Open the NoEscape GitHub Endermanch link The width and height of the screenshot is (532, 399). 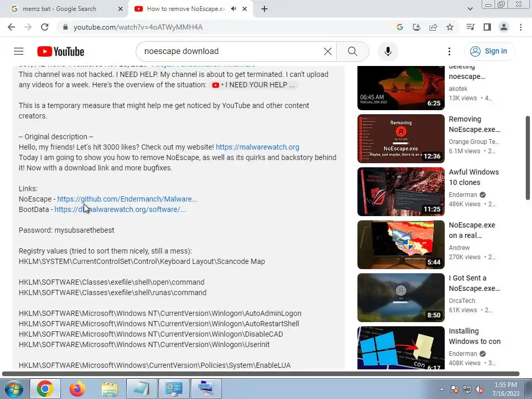pos(127,199)
